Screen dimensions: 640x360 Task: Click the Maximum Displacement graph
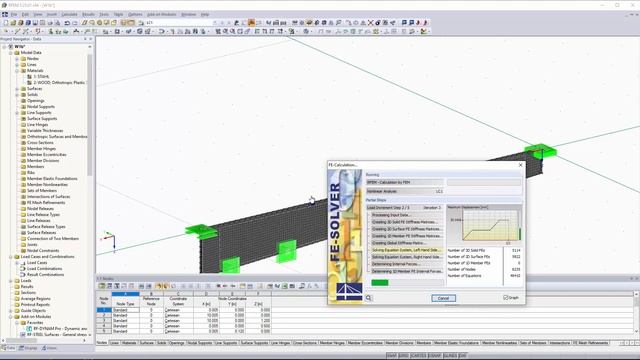pyautogui.click(x=484, y=225)
